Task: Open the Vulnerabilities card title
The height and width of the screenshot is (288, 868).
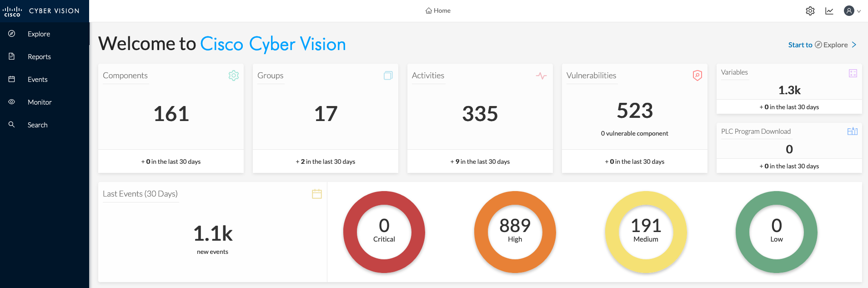Action: tap(591, 76)
